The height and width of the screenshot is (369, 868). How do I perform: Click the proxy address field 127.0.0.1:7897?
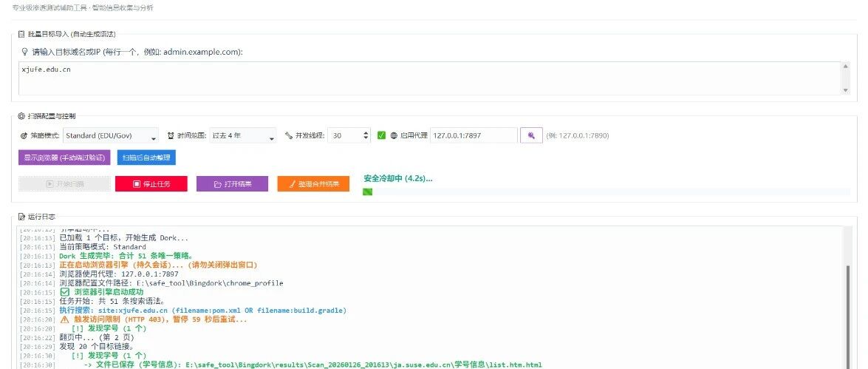pyautogui.click(x=474, y=135)
